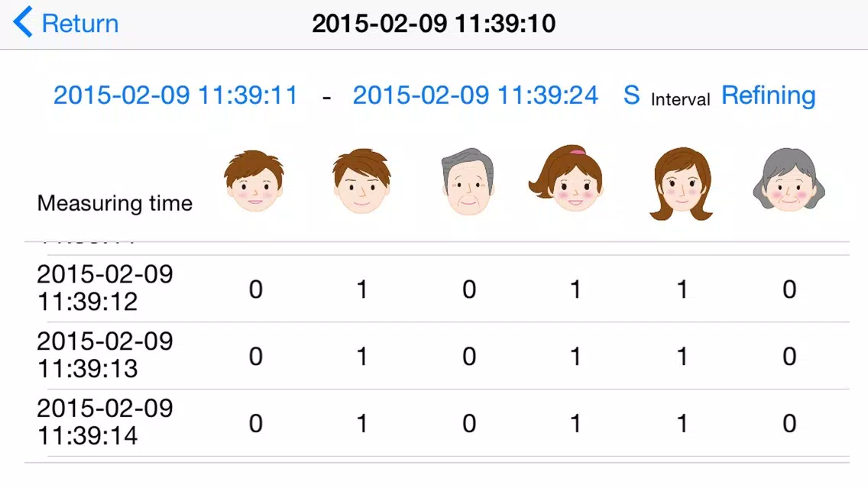The width and height of the screenshot is (868, 488).
Task: Select the young boy face icon
Action: click(254, 181)
